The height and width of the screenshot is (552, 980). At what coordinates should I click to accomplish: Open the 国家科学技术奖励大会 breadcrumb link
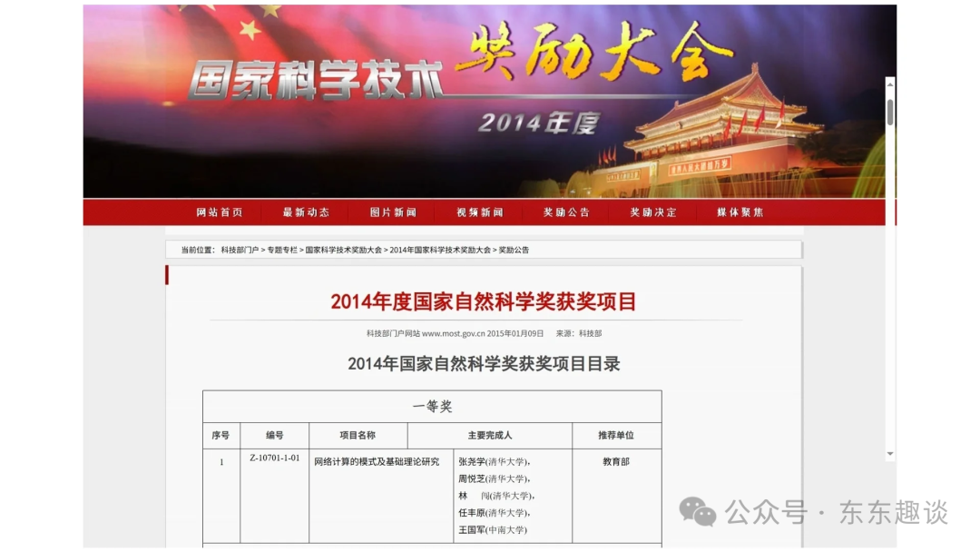(343, 250)
